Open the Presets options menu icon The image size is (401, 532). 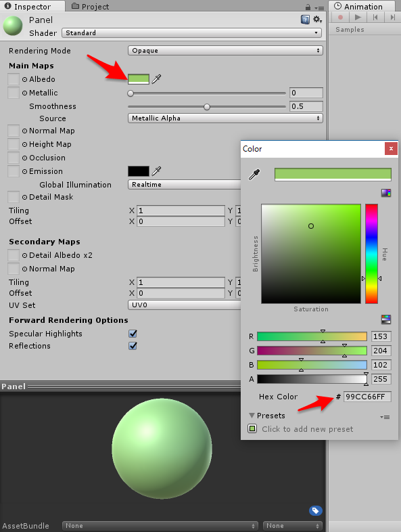[385, 417]
